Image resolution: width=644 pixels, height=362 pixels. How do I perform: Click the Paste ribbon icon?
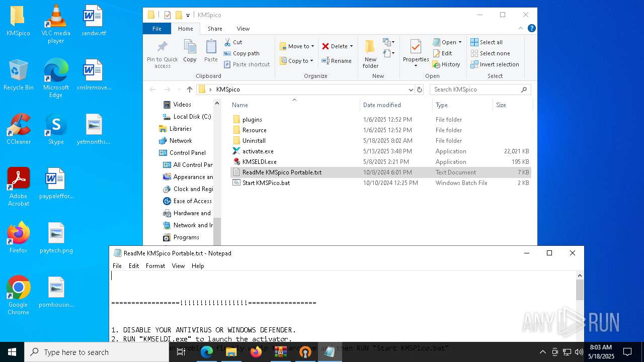click(211, 51)
